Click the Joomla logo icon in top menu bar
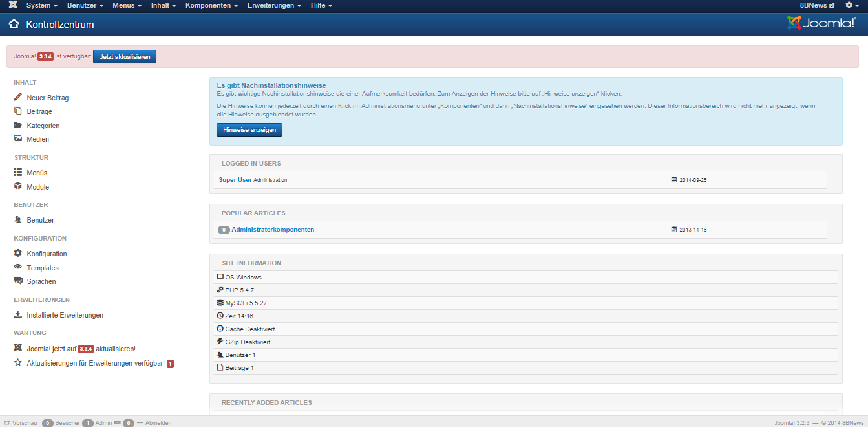868x427 pixels. coord(13,5)
